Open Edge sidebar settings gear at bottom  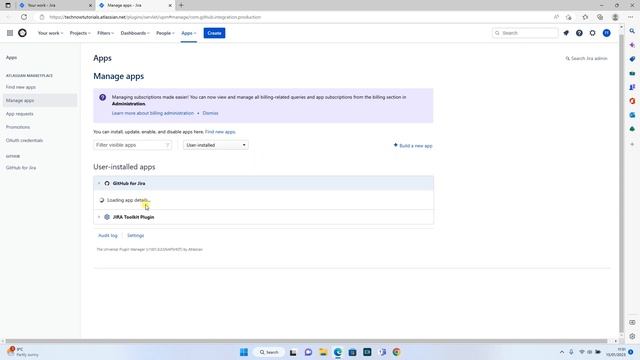coord(632,336)
